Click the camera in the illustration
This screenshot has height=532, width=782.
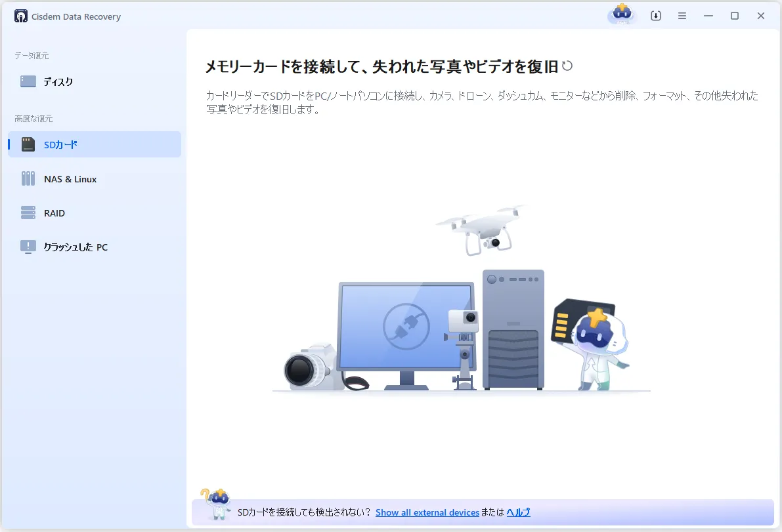307,369
